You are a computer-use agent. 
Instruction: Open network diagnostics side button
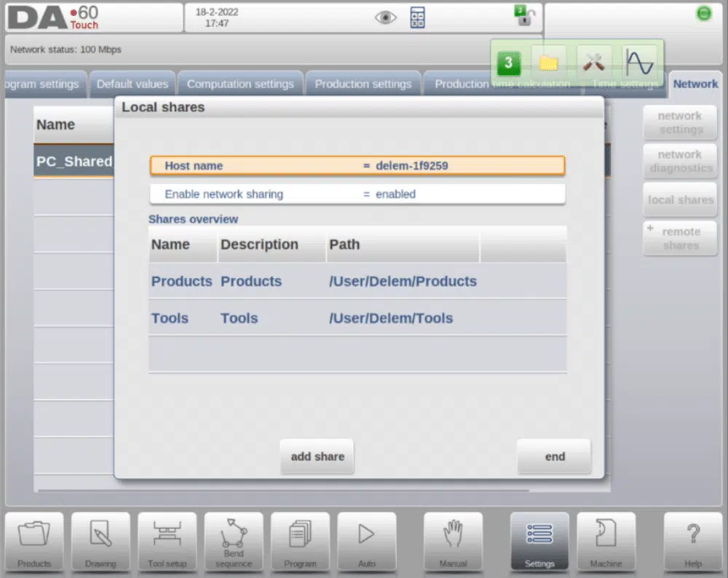[x=680, y=161]
